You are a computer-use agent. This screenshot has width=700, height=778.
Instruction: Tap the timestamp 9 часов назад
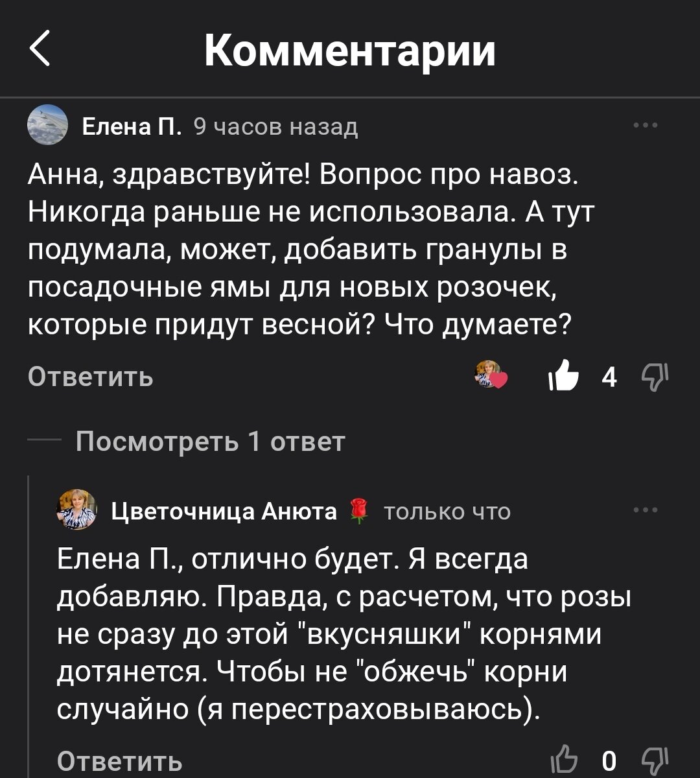pyautogui.click(x=275, y=127)
